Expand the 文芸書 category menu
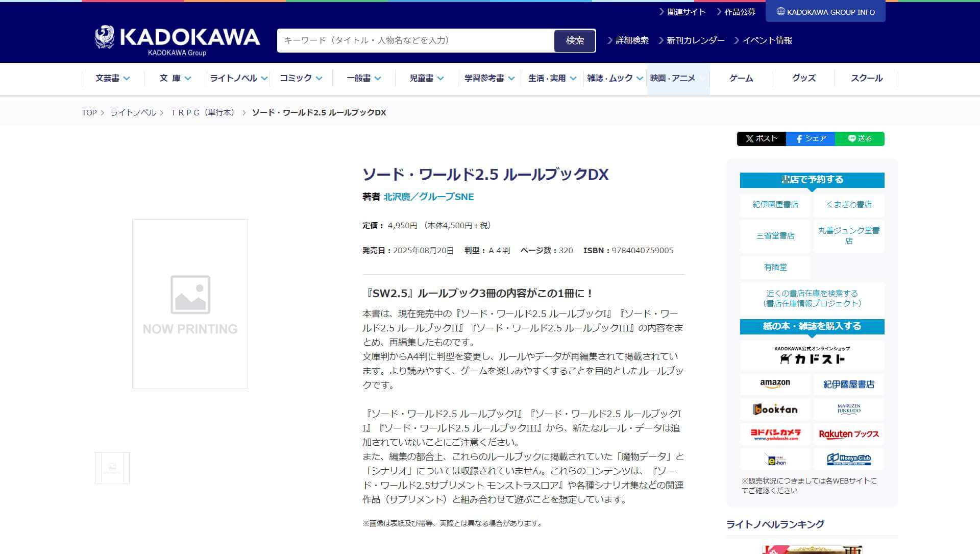The image size is (980, 554). 113,78
